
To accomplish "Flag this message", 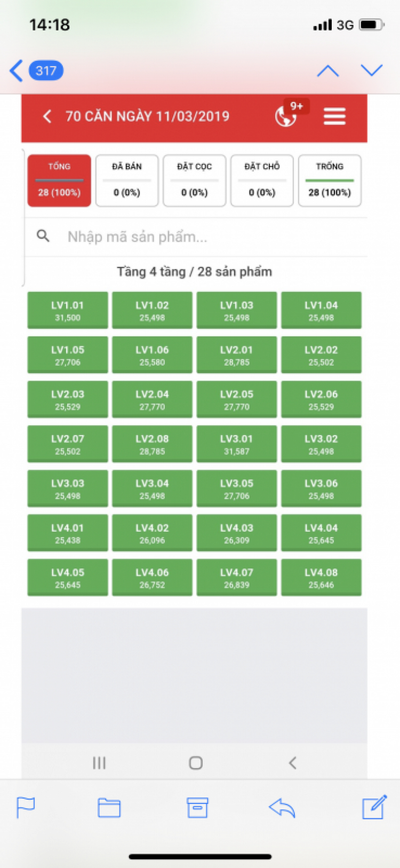I will tap(26, 807).
